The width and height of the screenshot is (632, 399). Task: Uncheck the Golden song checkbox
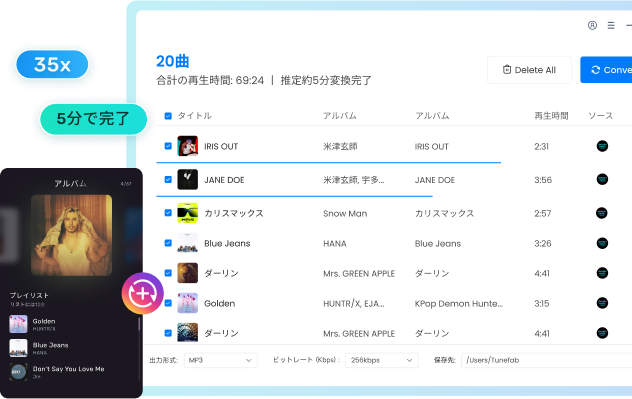pyautogui.click(x=168, y=303)
